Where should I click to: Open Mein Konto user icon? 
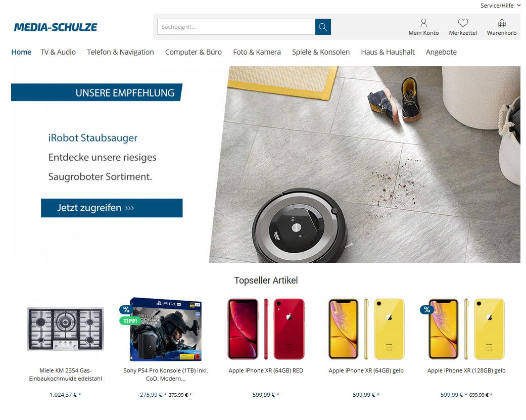[423, 23]
